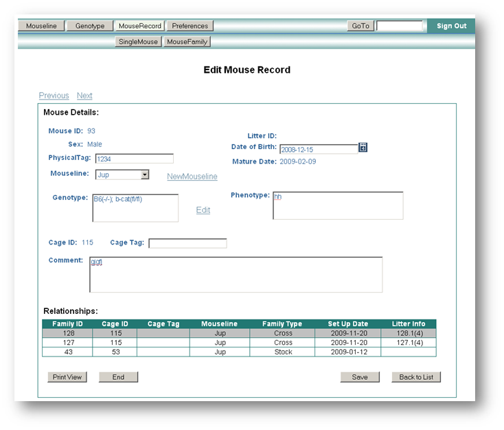This screenshot has width=504, height=430.
Task: Save the mouse record
Action: 360,377
